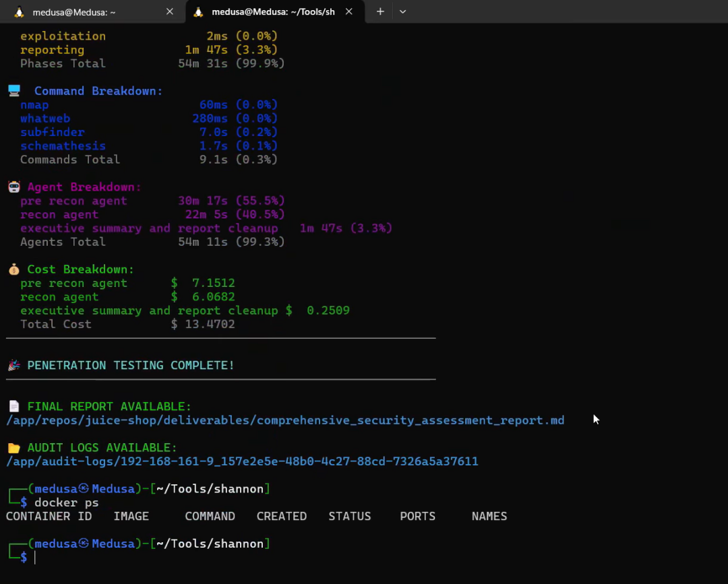Click the Linux penguin icon on first tab
Screen dimensions: 728x584
coord(19,12)
